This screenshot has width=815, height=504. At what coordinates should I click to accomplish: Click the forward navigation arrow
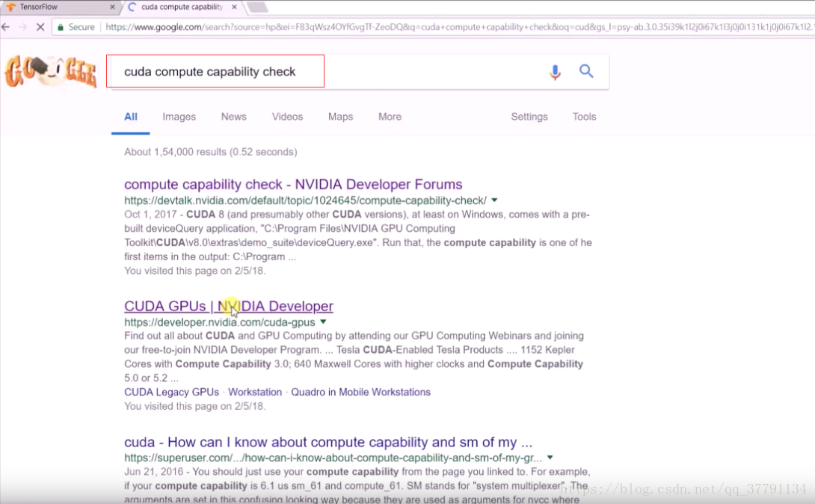coord(23,27)
